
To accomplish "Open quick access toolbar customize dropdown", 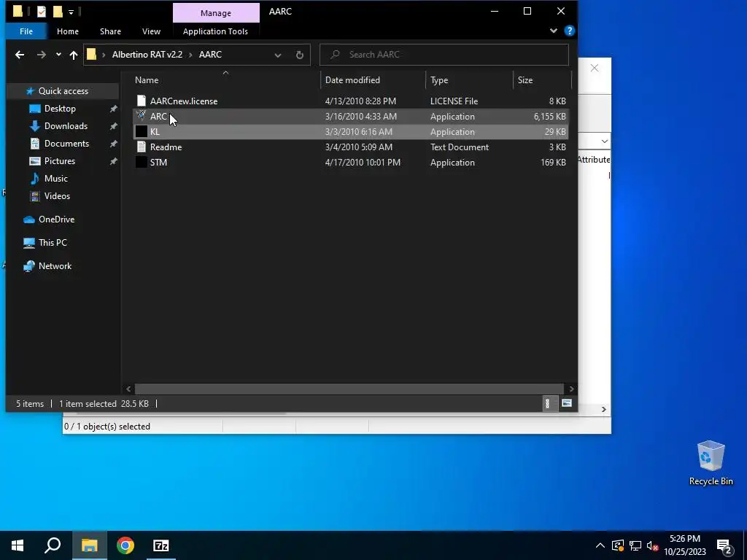I will pos(71,12).
